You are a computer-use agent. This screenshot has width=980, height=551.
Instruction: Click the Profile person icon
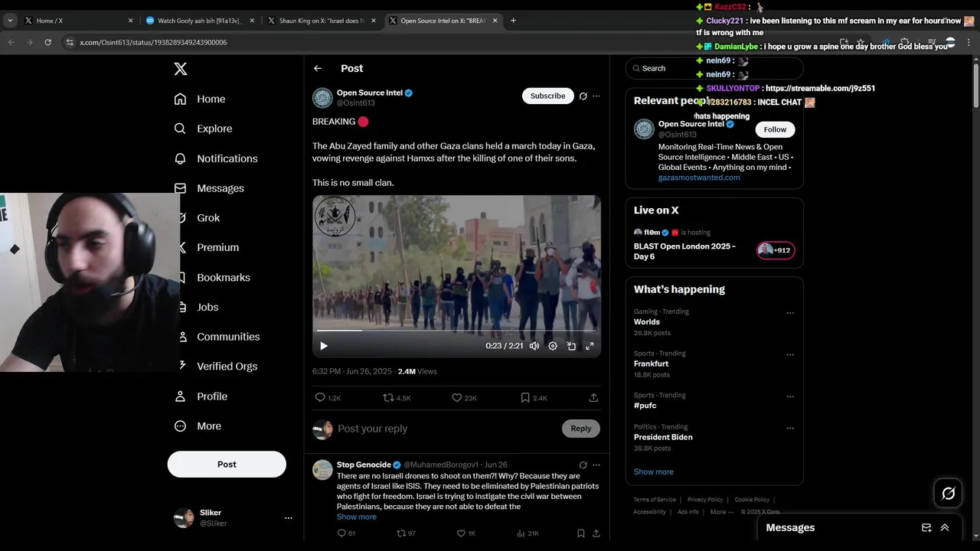[181, 396]
